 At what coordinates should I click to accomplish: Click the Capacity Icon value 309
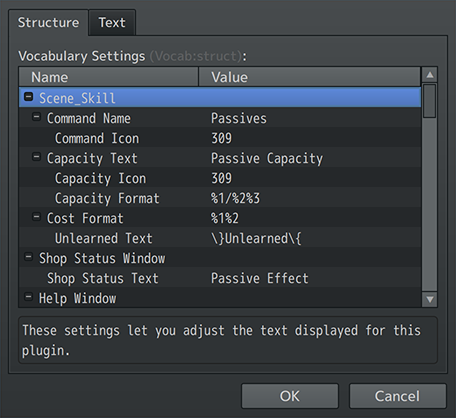coord(221,178)
